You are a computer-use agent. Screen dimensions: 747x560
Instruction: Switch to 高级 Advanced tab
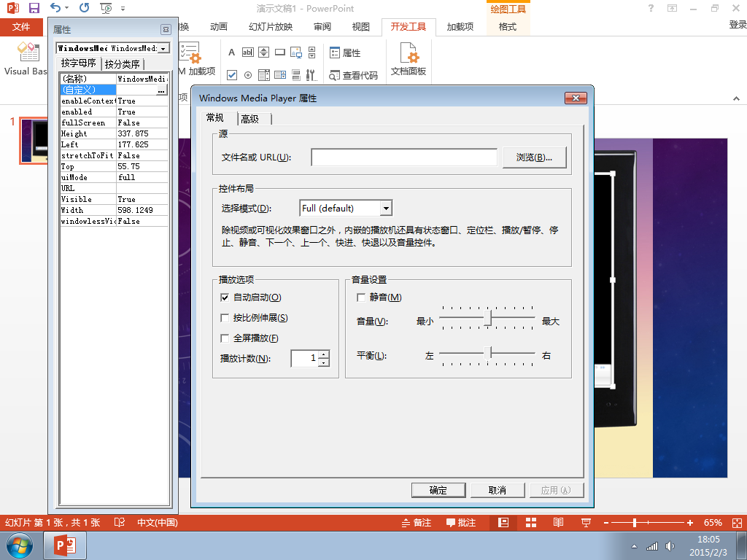click(250, 119)
